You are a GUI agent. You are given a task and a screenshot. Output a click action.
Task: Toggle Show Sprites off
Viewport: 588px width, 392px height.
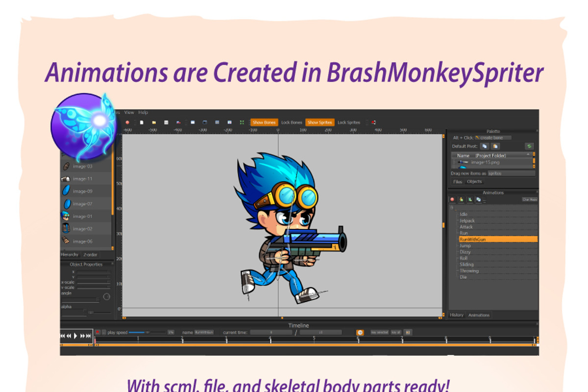[x=319, y=122]
